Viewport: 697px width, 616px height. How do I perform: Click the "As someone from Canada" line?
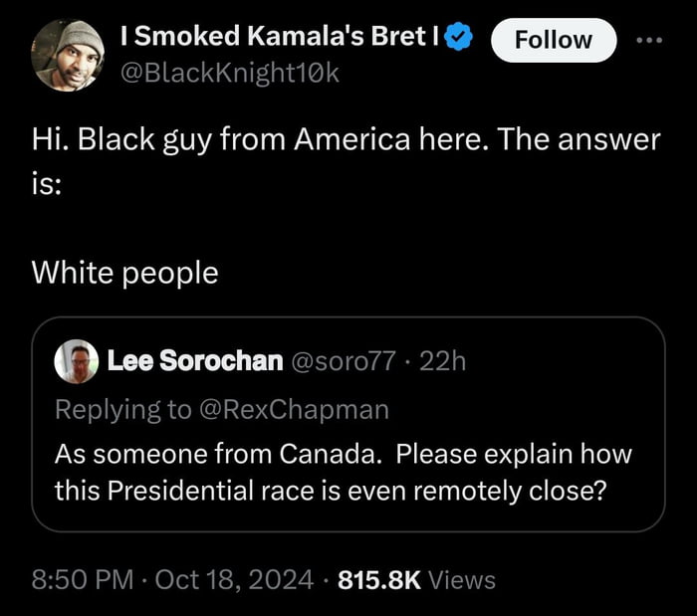point(343,455)
